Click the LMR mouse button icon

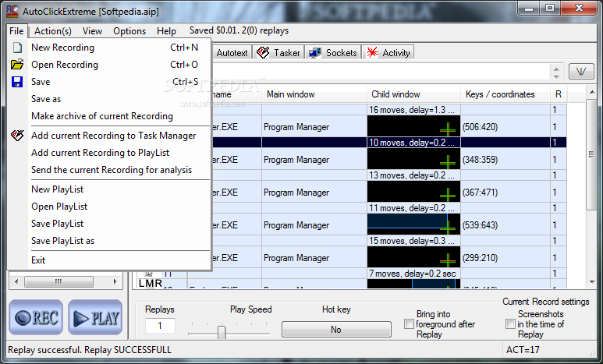(150, 283)
